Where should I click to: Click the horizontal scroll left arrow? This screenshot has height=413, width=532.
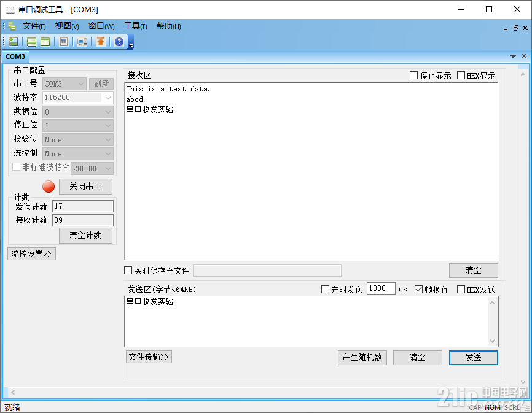tap(13, 392)
